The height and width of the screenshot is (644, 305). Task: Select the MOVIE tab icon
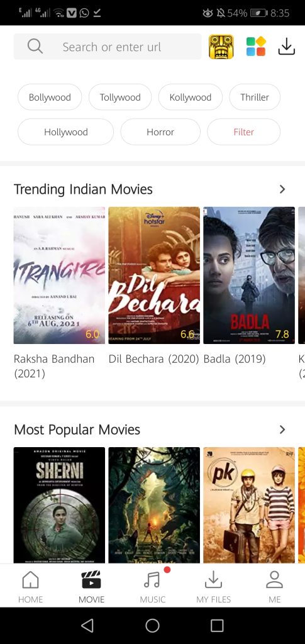pos(92,580)
